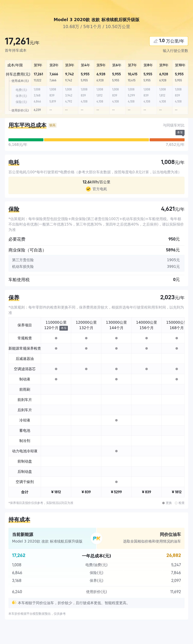Select the 第10年 column header
The image size is (193, 644).
point(180,65)
